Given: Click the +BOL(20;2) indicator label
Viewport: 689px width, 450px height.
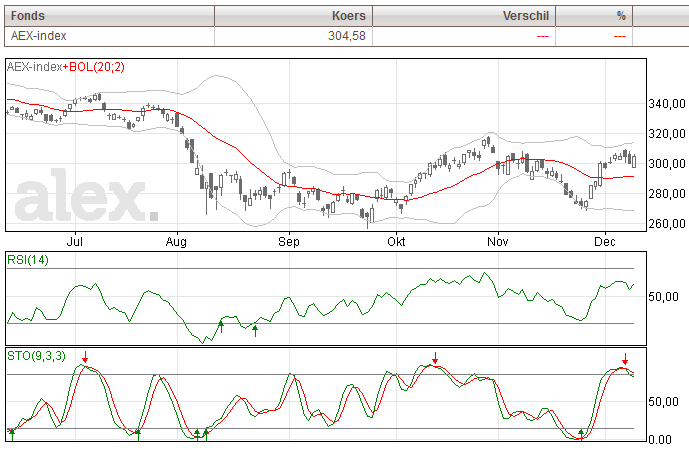Looking at the screenshot, I should point(94,67).
